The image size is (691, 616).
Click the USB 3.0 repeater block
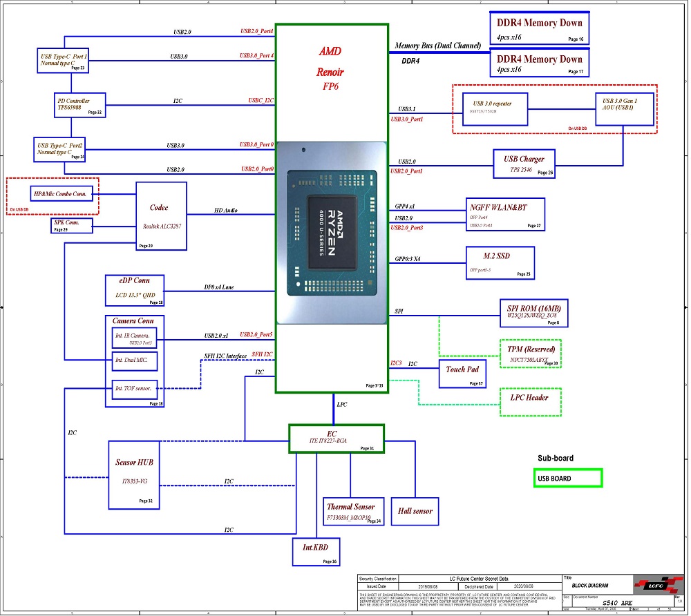click(x=496, y=110)
